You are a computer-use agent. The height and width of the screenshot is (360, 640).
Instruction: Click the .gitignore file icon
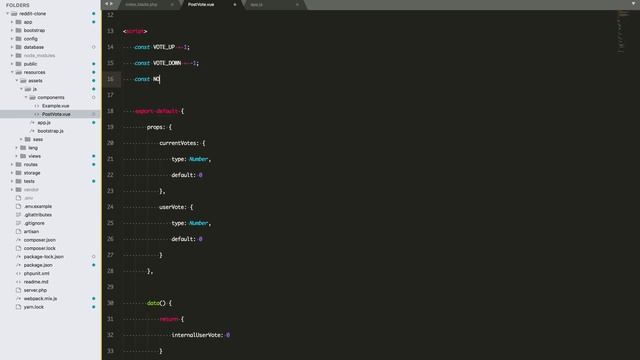pyautogui.click(x=18, y=223)
